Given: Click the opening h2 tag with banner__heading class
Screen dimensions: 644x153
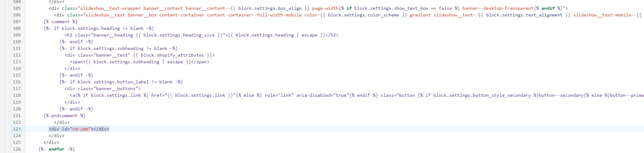Looking at the screenshot, I should click(68, 35).
